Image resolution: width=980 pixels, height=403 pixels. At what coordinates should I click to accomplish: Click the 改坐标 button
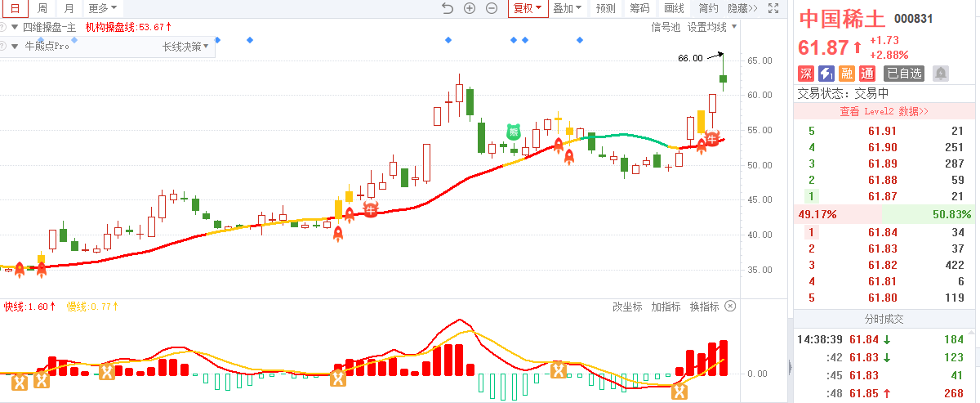point(627,307)
